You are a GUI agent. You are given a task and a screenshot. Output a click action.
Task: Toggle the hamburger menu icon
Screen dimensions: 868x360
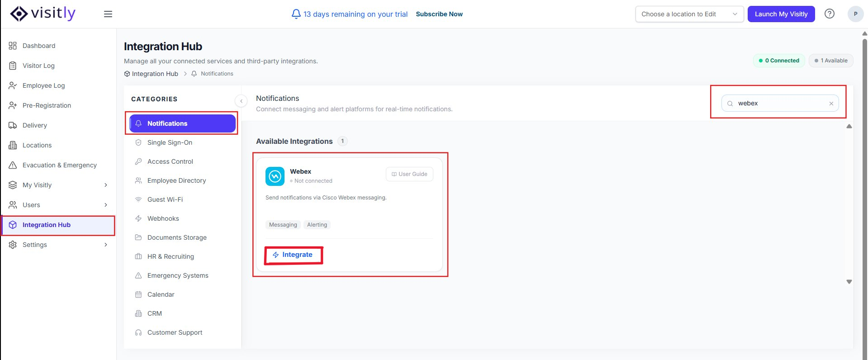coord(108,14)
